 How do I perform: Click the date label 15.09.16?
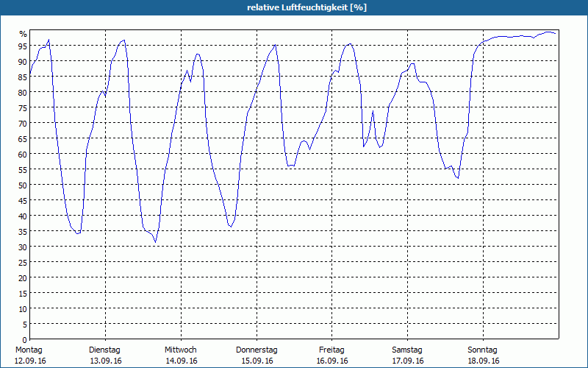click(257, 361)
